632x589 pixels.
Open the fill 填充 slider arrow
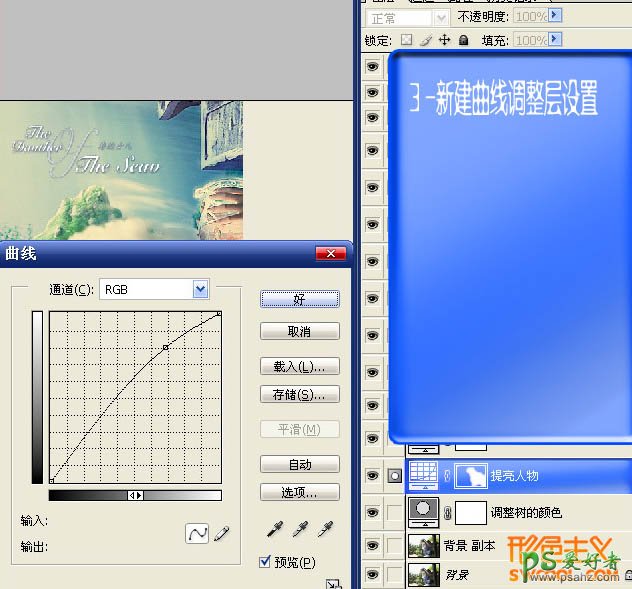pyautogui.click(x=555, y=40)
